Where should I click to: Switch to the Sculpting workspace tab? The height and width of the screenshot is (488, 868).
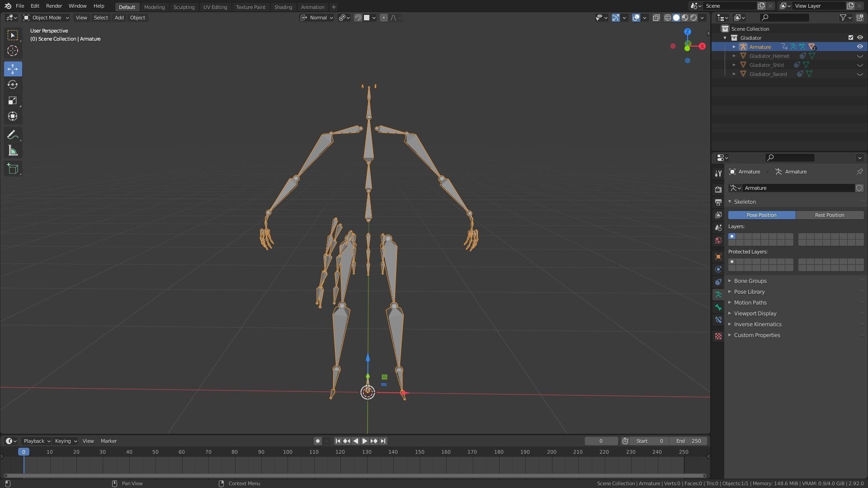pos(184,7)
